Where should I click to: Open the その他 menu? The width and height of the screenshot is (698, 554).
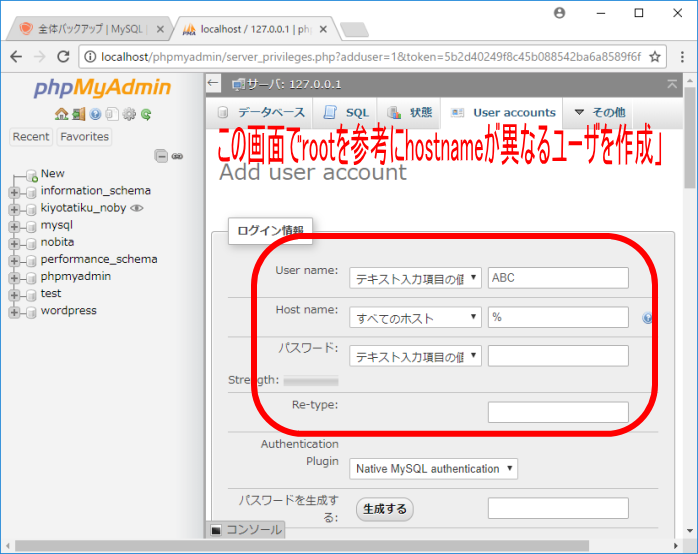pos(599,113)
